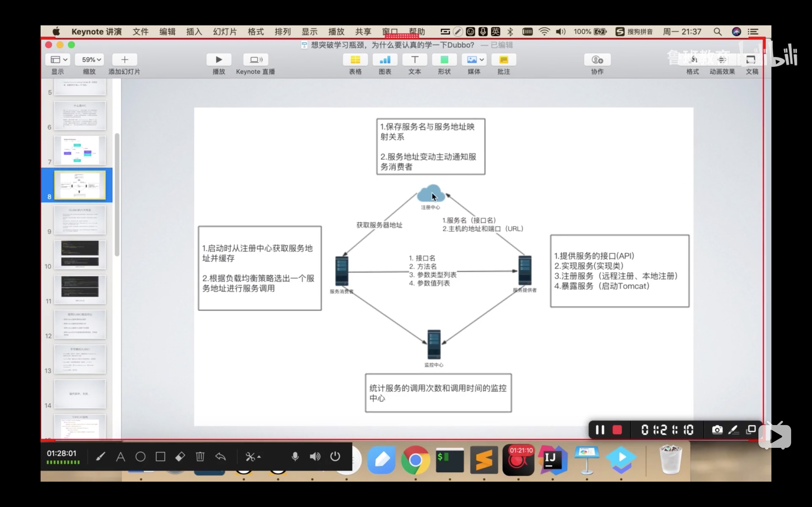Start Keynote Live broadcast

pos(255,60)
